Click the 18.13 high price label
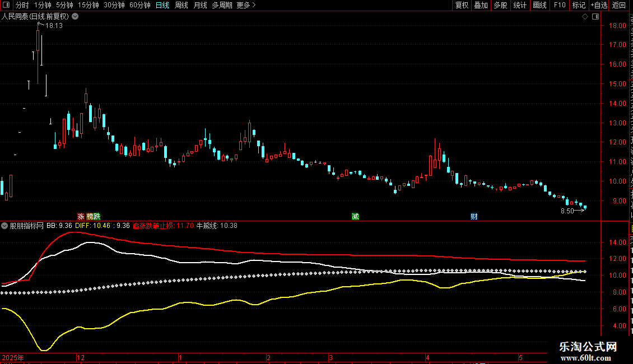 [54, 26]
